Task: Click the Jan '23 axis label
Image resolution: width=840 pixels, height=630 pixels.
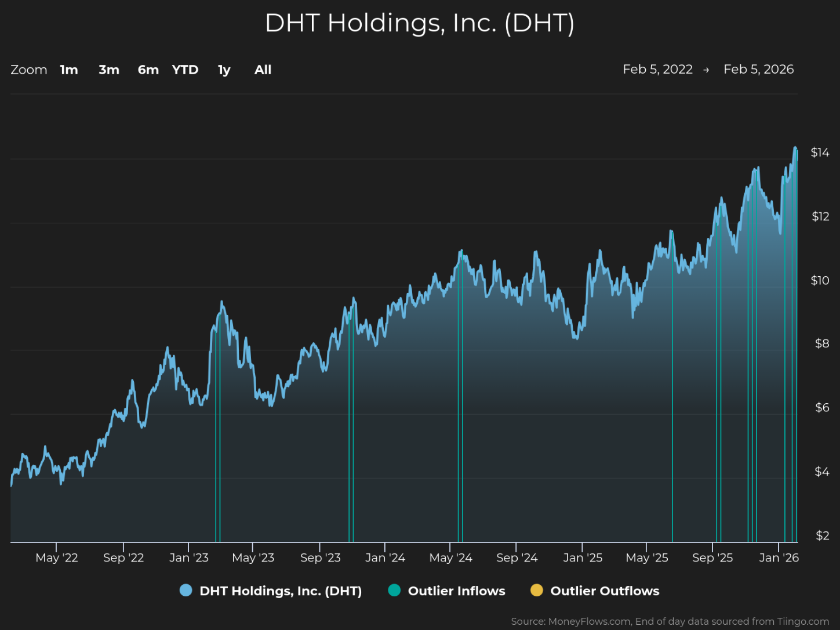Action: pos(189,557)
